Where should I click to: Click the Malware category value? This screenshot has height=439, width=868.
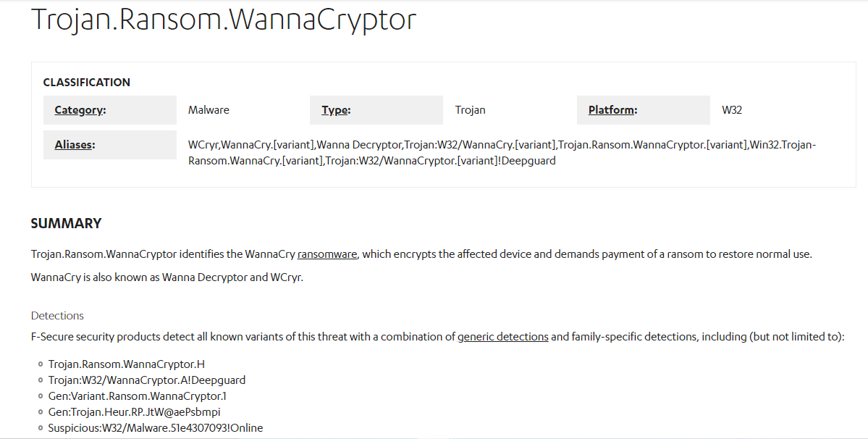tap(208, 110)
